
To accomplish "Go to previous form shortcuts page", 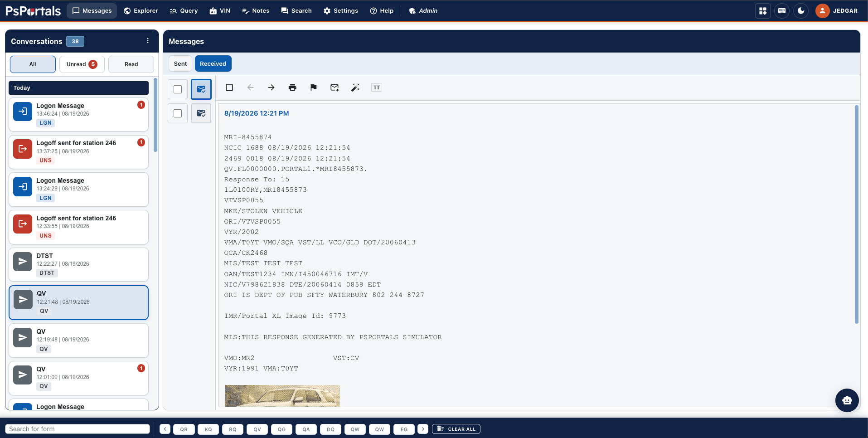I will [165, 429].
